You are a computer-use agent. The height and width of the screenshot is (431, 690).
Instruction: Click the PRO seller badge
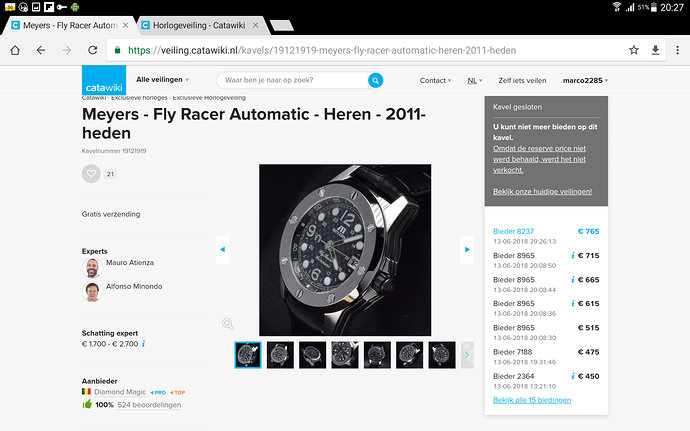158,392
